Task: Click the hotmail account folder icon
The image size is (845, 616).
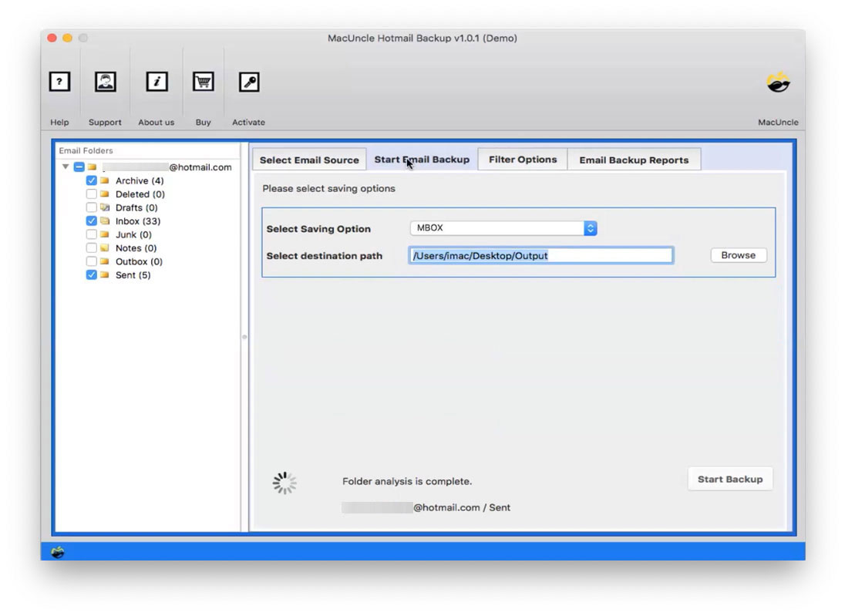Action: [93, 167]
